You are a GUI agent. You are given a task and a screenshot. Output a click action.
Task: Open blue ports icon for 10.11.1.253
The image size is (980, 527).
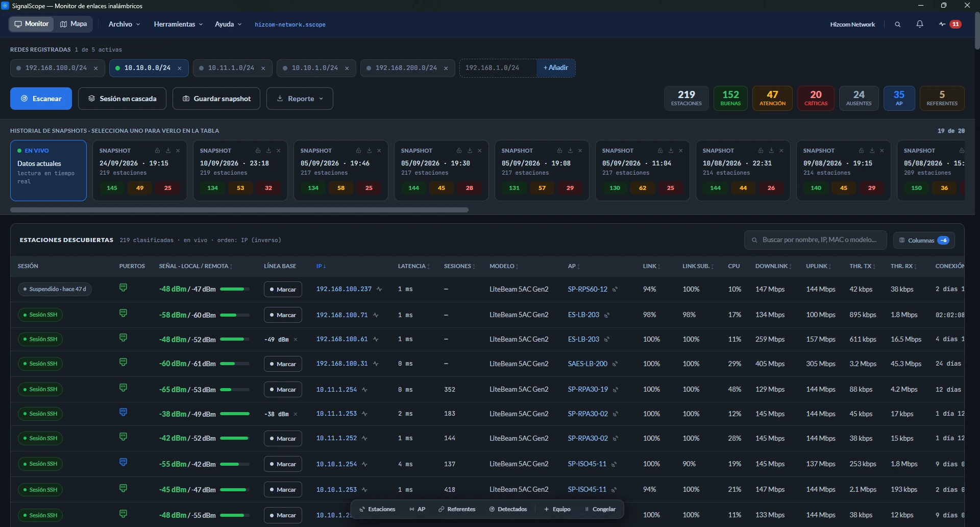pyautogui.click(x=123, y=413)
